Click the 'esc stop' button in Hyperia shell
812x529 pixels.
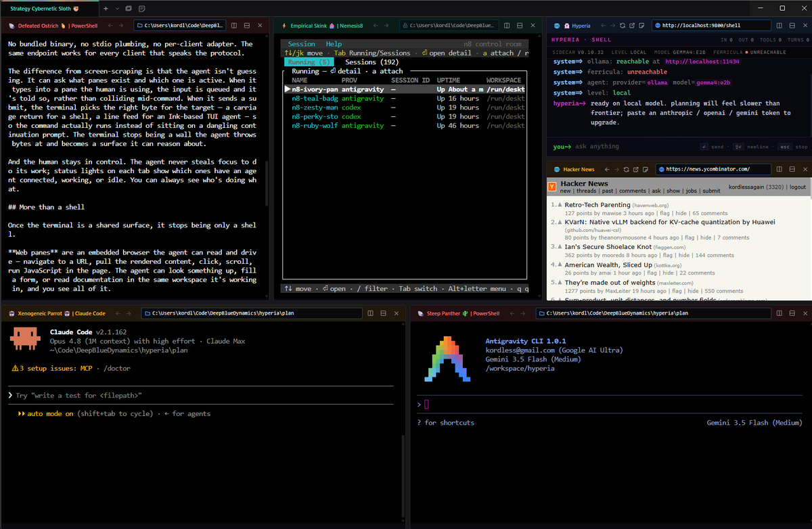point(792,147)
